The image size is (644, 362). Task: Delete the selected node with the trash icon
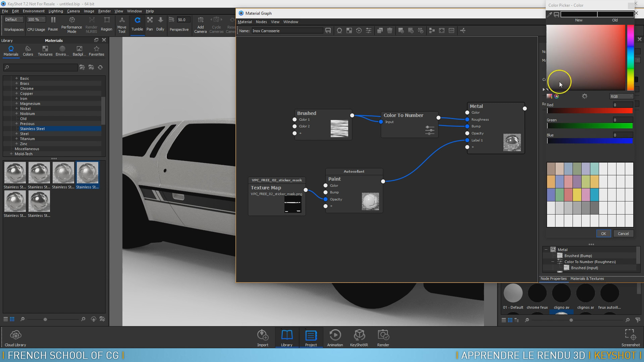click(389, 31)
